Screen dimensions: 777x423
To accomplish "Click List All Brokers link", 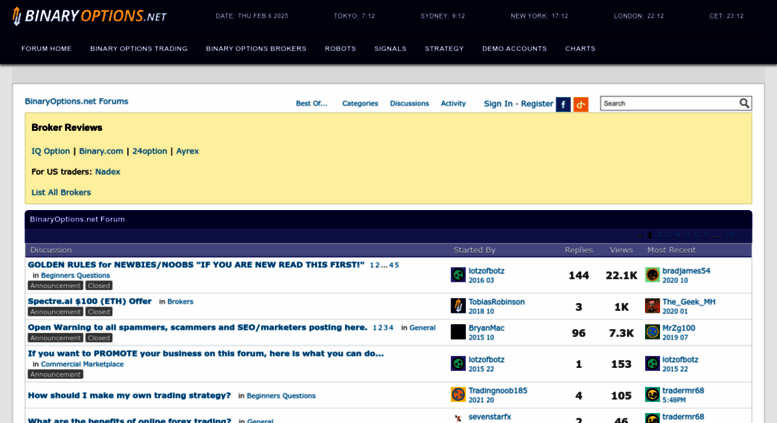I will coord(61,192).
